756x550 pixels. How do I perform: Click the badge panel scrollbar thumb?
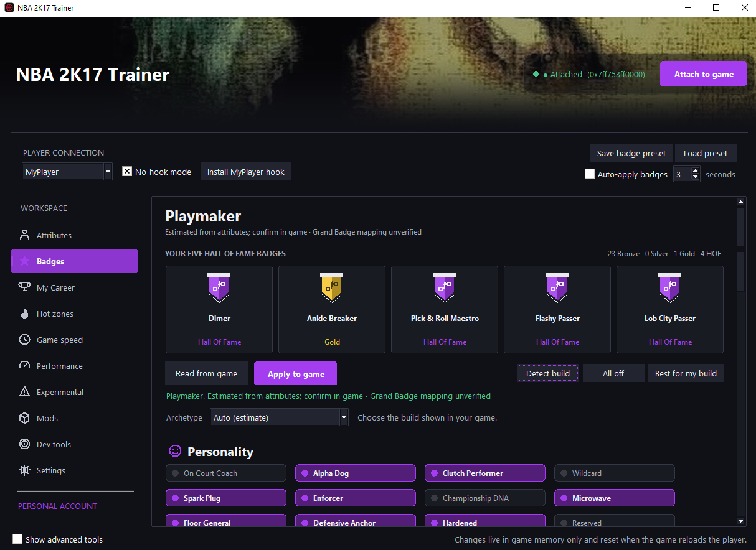click(x=740, y=226)
